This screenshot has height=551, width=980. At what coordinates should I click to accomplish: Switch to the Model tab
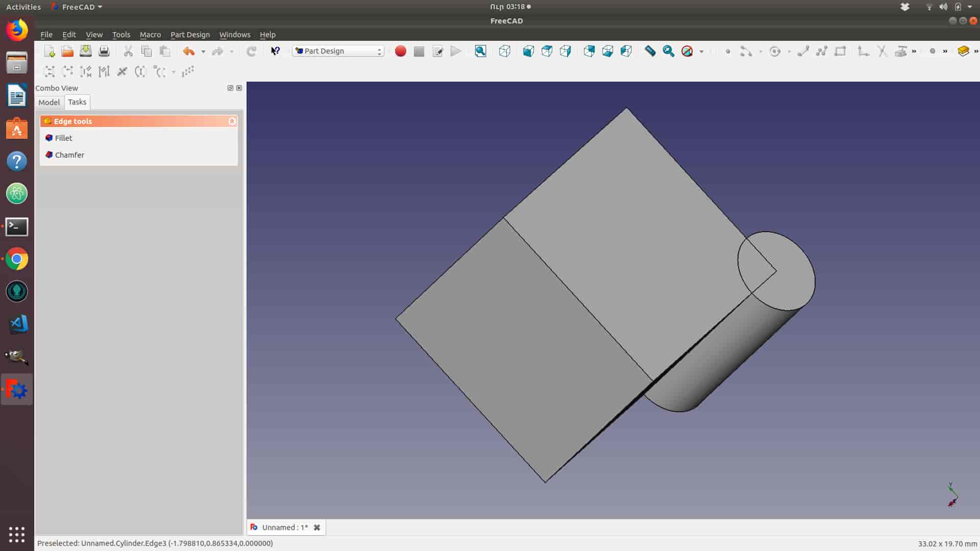pyautogui.click(x=49, y=103)
